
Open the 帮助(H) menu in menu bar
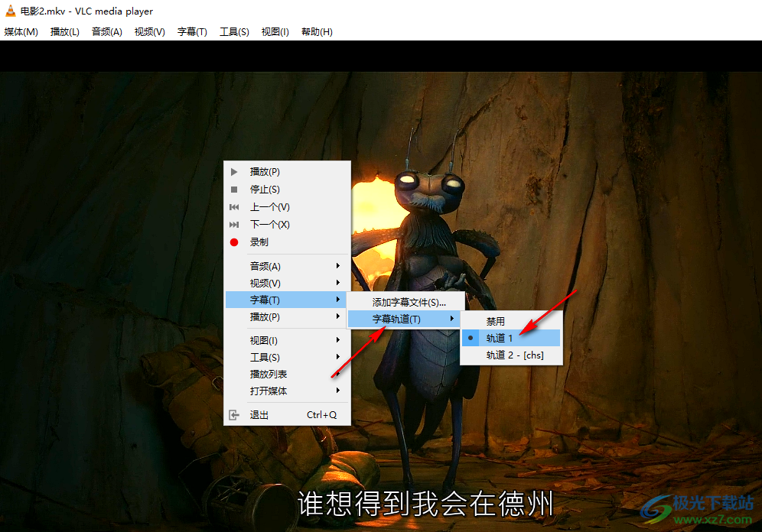coord(317,32)
